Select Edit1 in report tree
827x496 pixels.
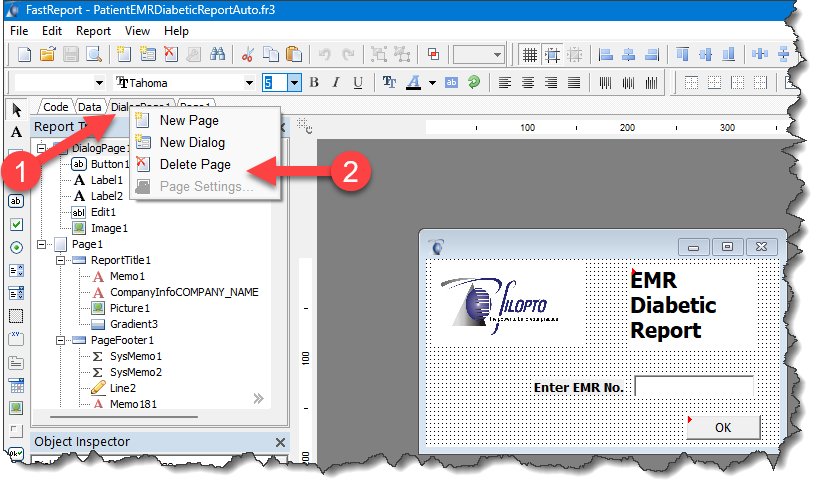[103, 212]
